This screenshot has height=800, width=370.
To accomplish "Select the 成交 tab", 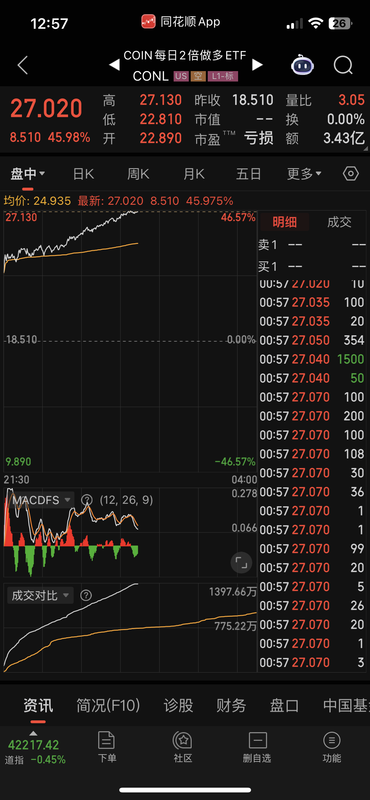I will coord(339,222).
